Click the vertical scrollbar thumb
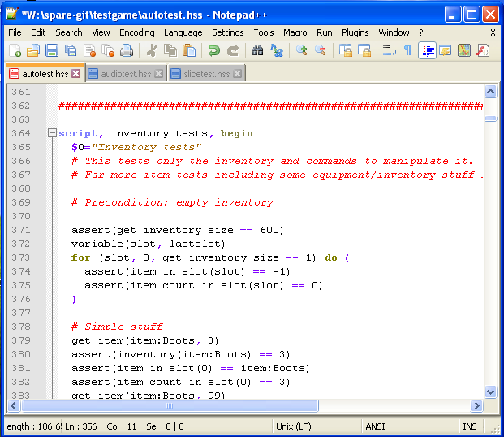This screenshot has width=504, height=437. click(490, 119)
